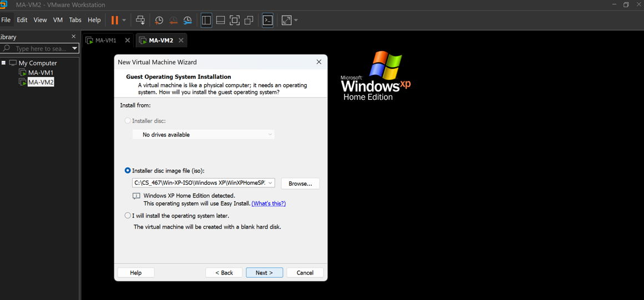The image size is (644, 300).
Task: Close the MA-VM1 tab
Action: (128, 40)
